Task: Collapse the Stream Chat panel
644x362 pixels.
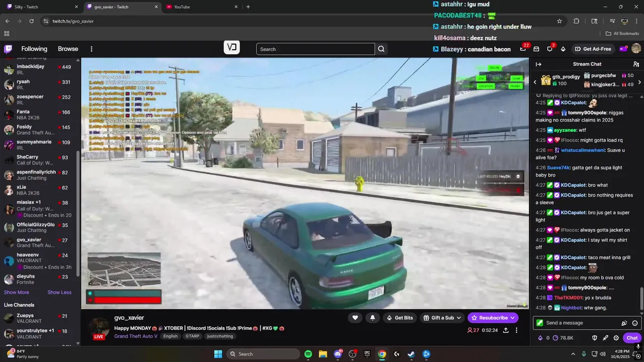Action: click(538, 64)
